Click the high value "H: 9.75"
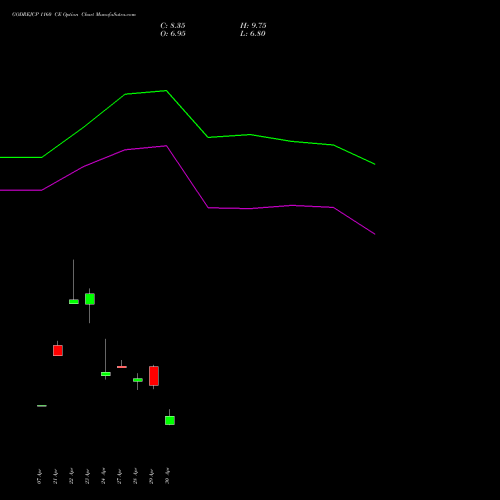This screenshot has width=500, height=500. coord(253,26)
